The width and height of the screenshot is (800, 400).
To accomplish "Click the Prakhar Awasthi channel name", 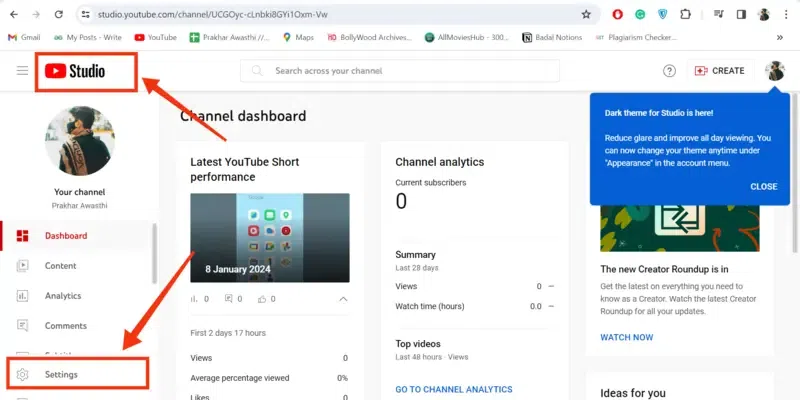I will [80, 206].
